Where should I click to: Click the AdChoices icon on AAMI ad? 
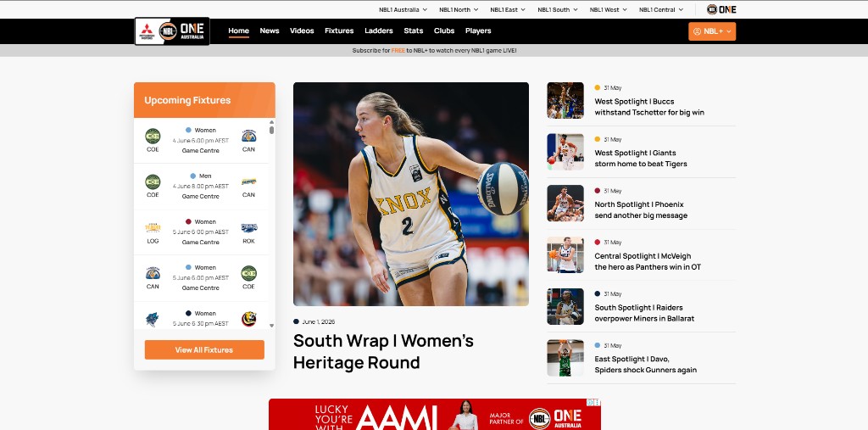[x=590, y=402]
